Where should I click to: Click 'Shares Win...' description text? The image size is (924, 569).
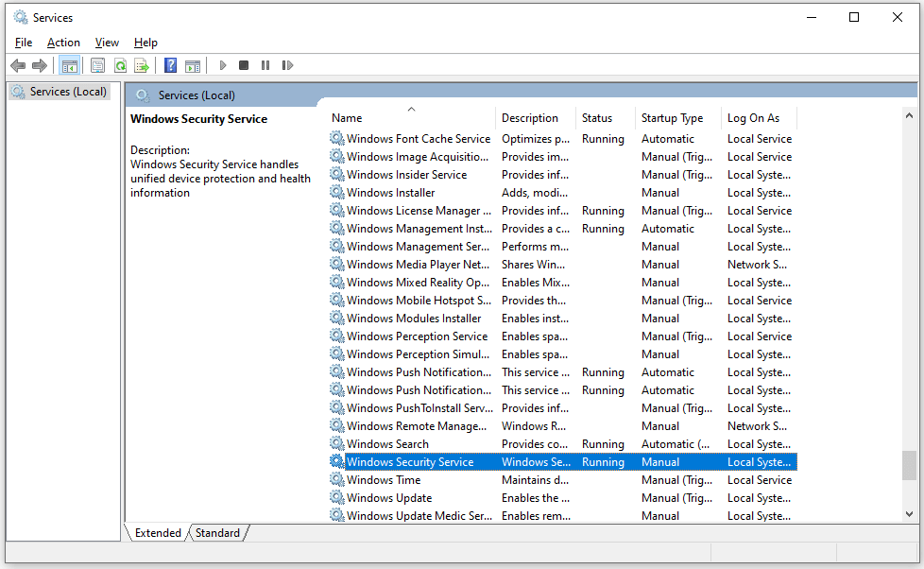(533, 265)
